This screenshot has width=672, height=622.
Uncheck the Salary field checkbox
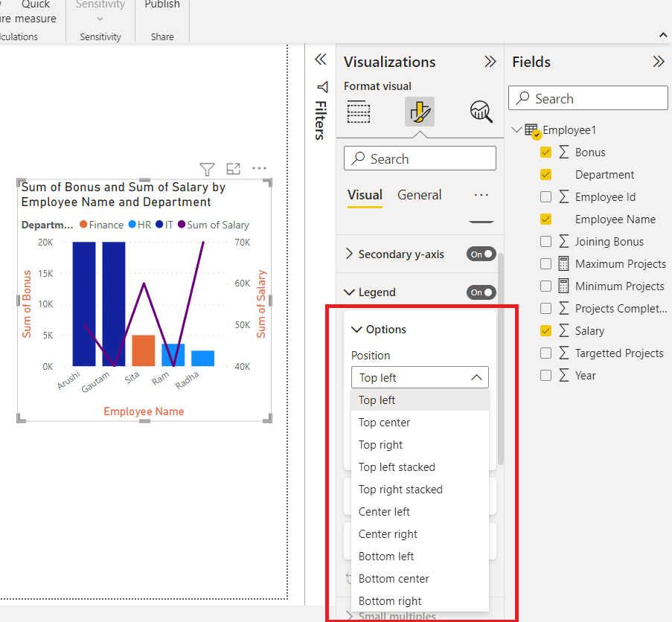point(545,330)
